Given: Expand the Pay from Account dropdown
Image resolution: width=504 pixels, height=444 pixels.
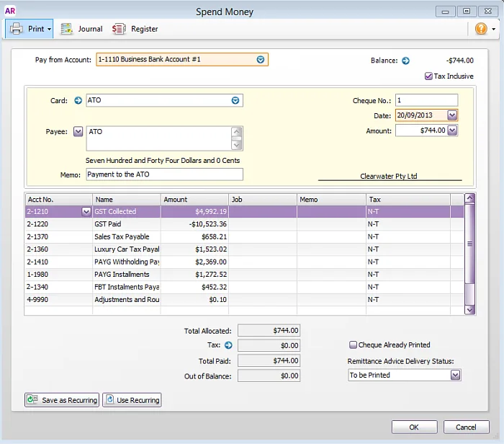Looking at the screenshot, I should [x=261, y=60].
